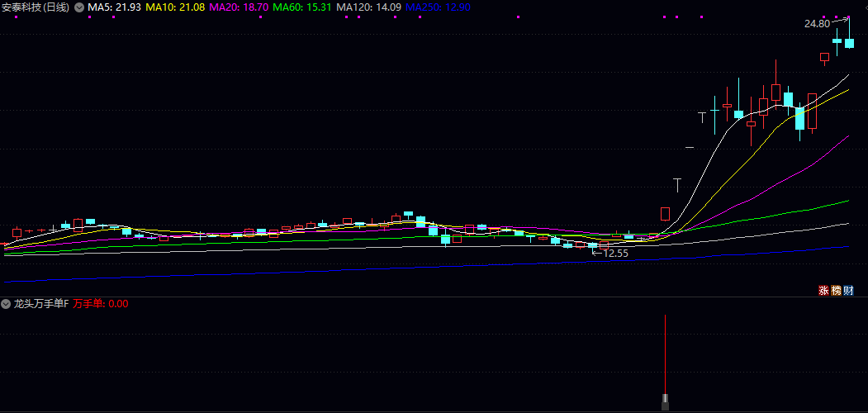Click the 龙头万手单F indicator name
868x413 pixels.
click(40, 303)
